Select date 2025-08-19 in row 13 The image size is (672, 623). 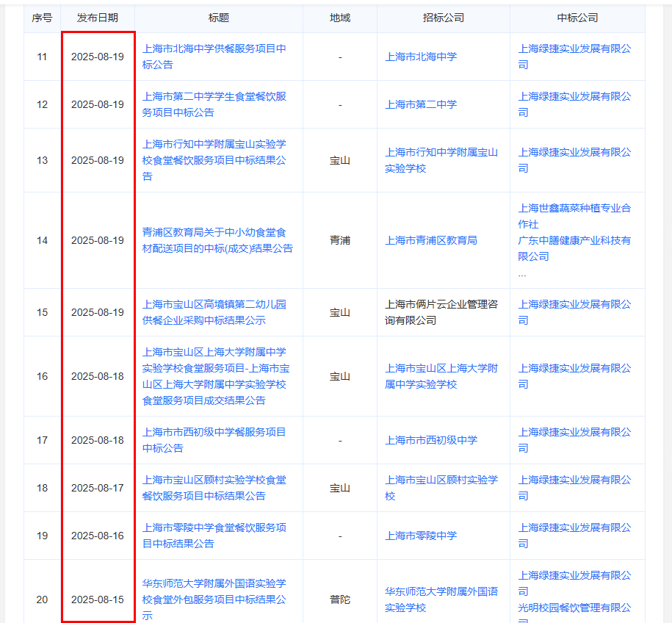(97, 160)
